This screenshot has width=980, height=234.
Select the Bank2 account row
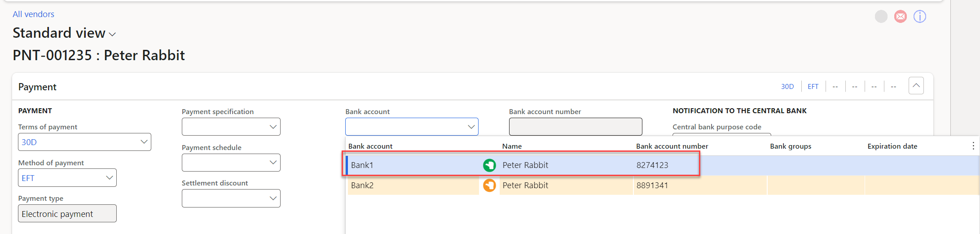click(x=663, y=185)
